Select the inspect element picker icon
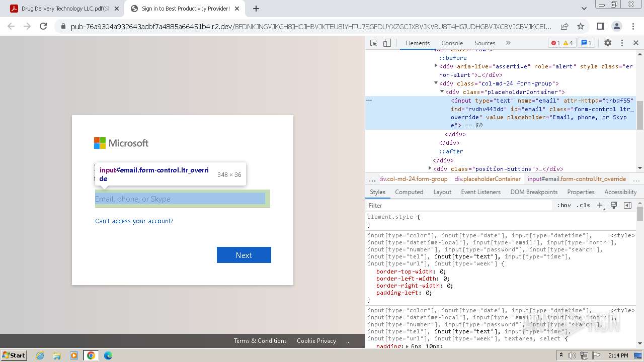This screenshot has width=644, height=362. coord(373,43)
